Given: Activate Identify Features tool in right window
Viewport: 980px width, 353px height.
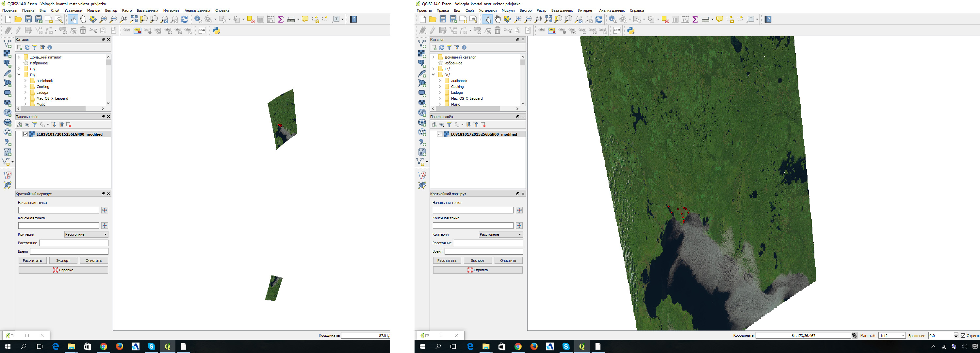Looking at the screenshot, I should click(612, 19).
